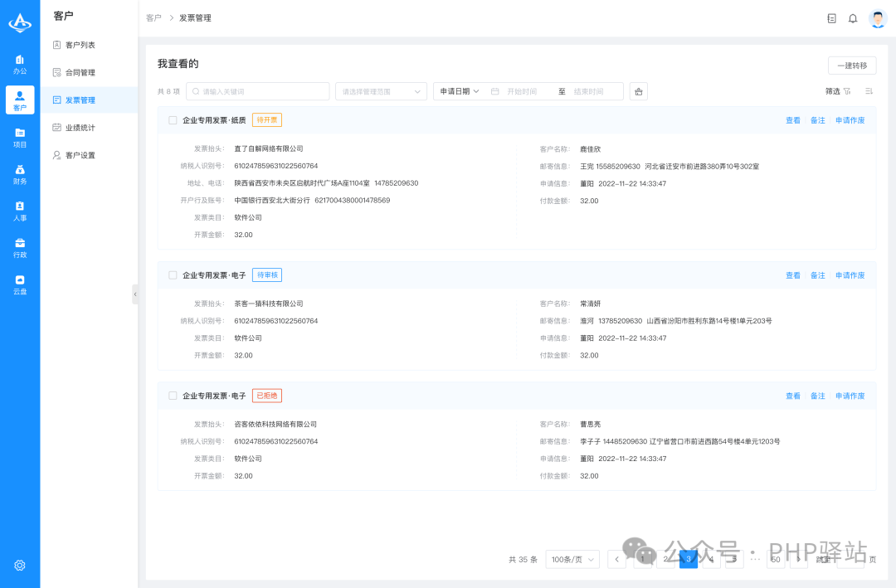
Task: Open the 人事 module
Action: (x=20, y=211)
